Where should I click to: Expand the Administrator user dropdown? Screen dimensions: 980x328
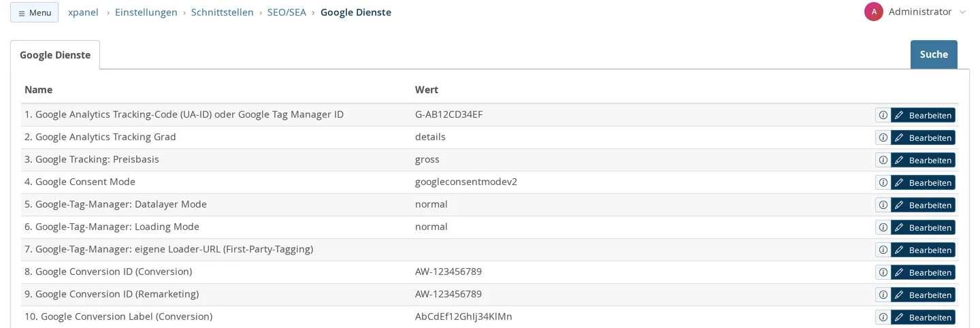pos(962,12)
